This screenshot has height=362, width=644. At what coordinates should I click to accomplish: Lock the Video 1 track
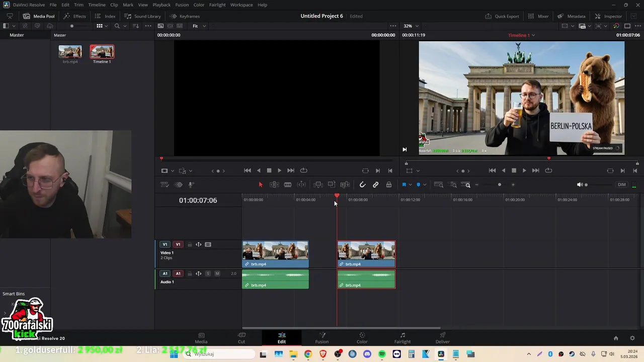(190, 245)
